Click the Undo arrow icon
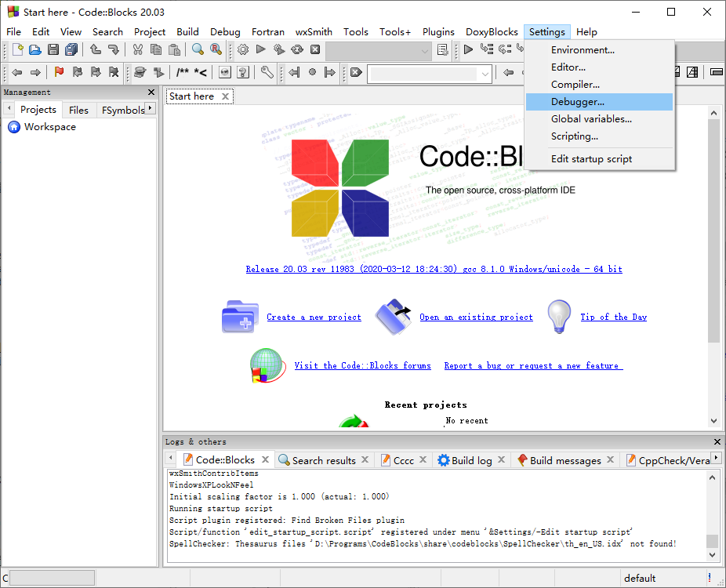Screen dimensions: 726x588 pos(96,49)
